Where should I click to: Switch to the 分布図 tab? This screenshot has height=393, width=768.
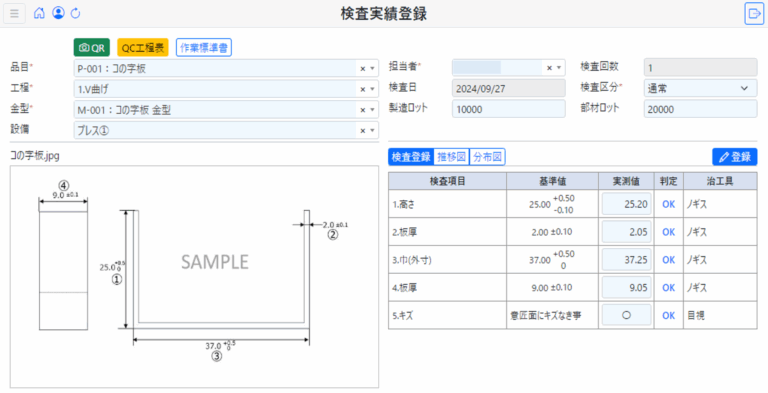tap(487, 157)
